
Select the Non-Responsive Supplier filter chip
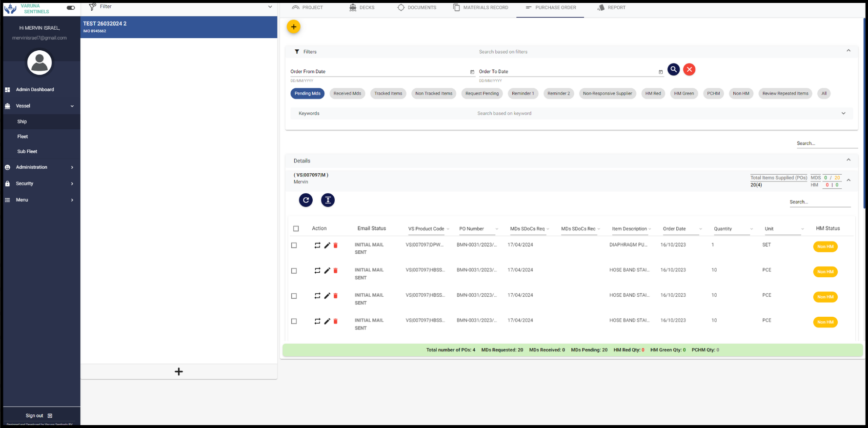[607, 94]
